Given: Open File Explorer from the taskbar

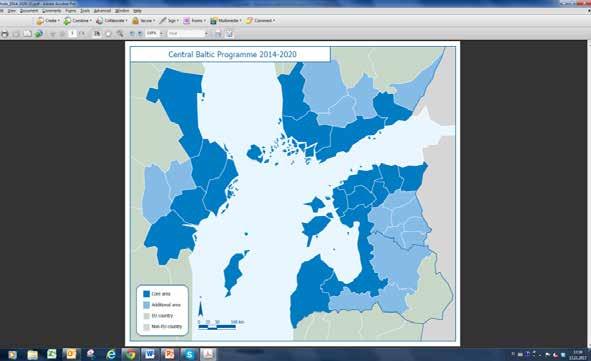Looking at the screenshot, I should (x=32, y=355).
